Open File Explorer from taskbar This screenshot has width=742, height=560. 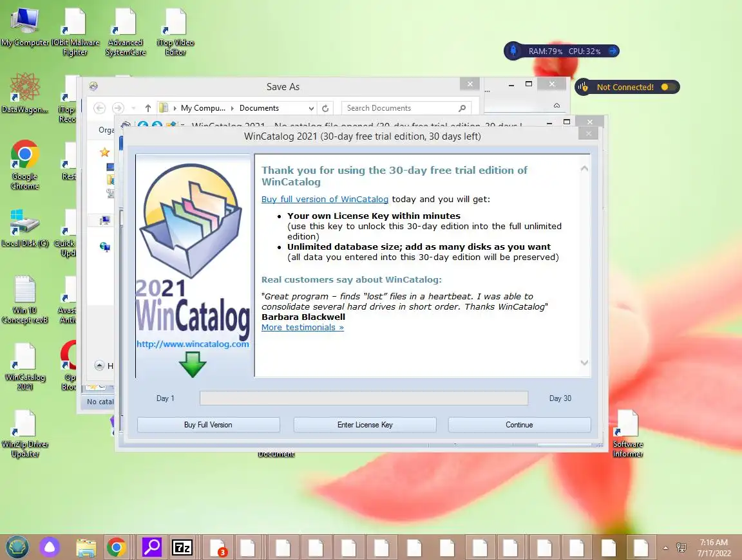86,548
